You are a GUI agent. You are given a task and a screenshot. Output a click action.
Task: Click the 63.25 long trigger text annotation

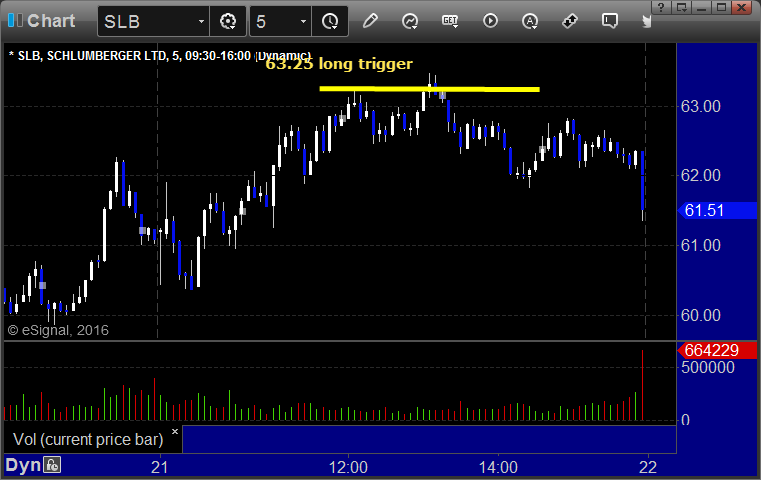pyautogui.click(x=339, y=64)
